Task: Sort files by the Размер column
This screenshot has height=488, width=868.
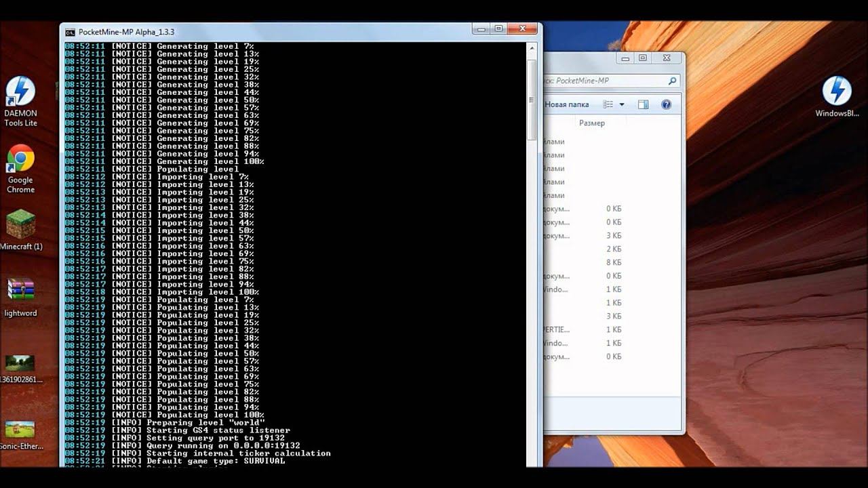Action: coord(592,123)
